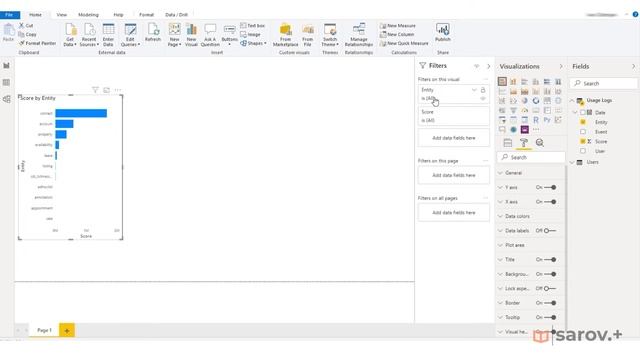Screen dimensions: 640x360
Task: Open the Fields well tab in Visualizations
Action: (507, 143)
